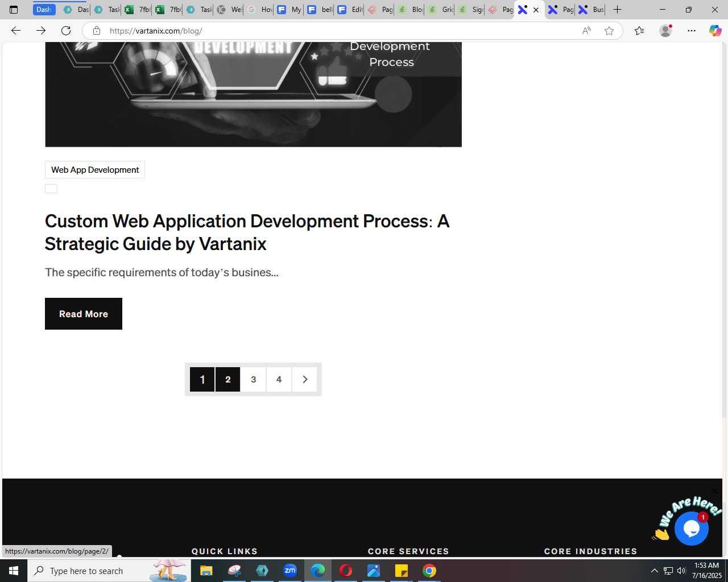Switch to the first 7fb Excel tab

click(x=138, y=10)
